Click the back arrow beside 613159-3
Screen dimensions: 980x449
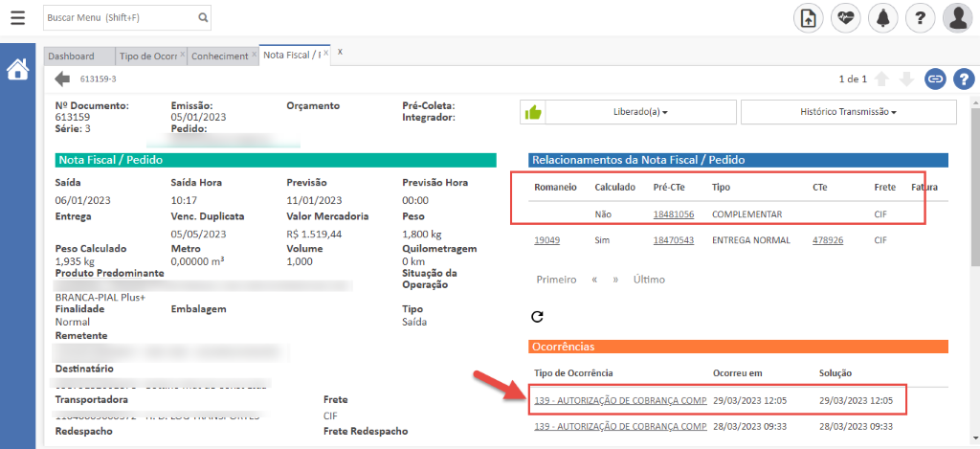click(x=63, y=79)
